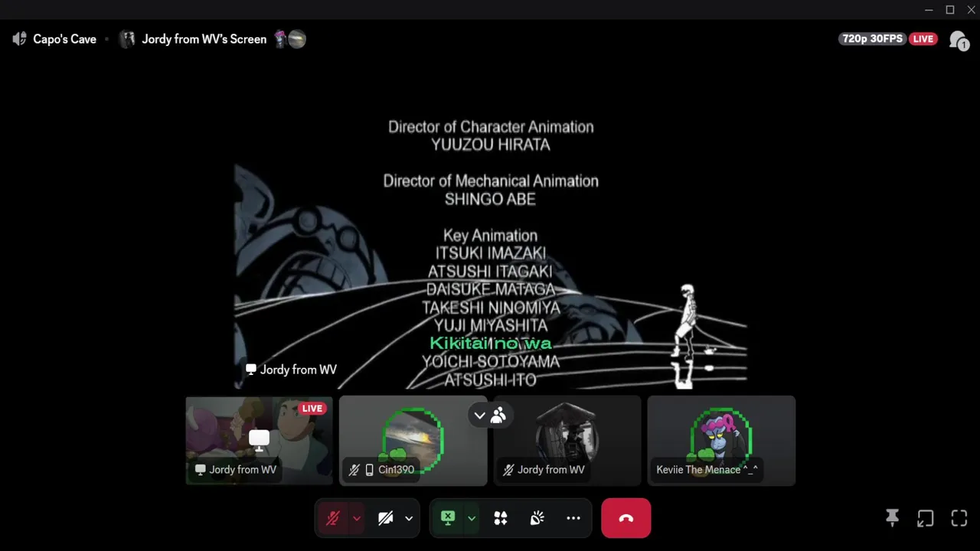This screenshot has height=551, width=980.
Task: Select the muted Jordy from WV user tile
Action: (x=567, y=441)
